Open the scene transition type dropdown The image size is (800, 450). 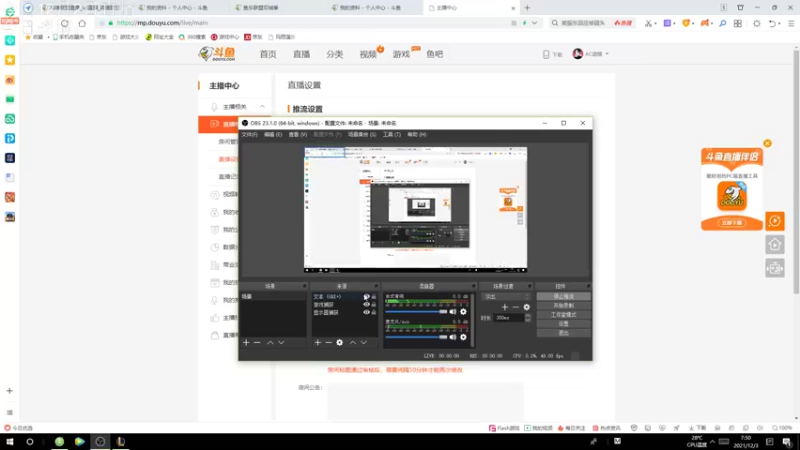point(506,296)
